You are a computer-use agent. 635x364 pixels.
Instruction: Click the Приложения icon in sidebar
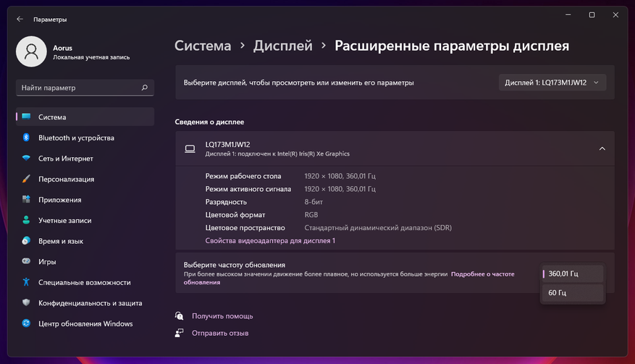26,200
